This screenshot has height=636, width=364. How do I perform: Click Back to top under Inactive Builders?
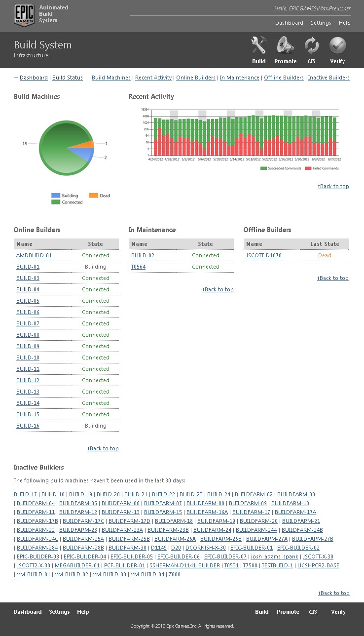coord(333,593)
